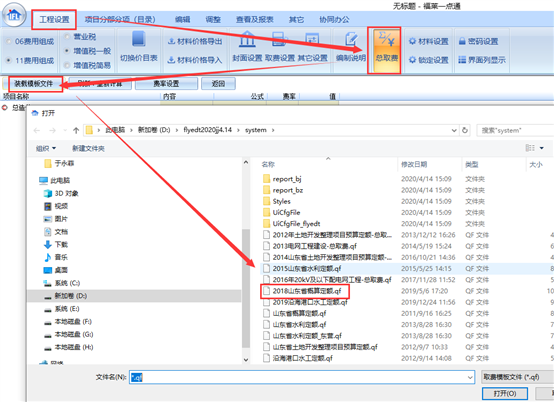Click the 打开(O) button
Viewport: 554px width, 402px height.
(x=505, y=393)
